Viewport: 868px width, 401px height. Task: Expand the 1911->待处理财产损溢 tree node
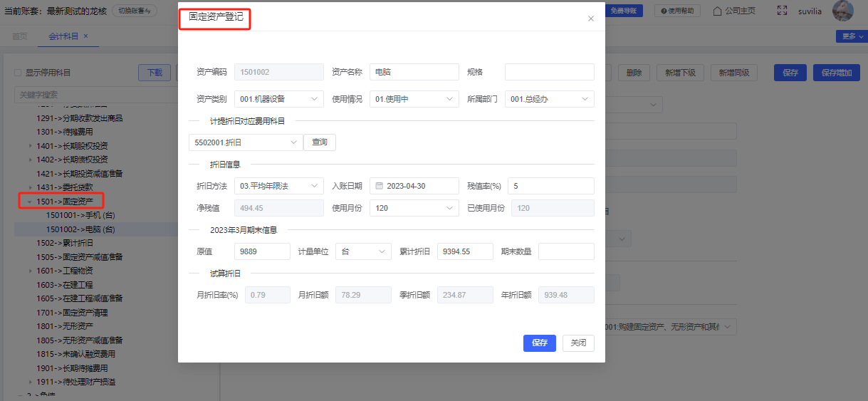30,382
